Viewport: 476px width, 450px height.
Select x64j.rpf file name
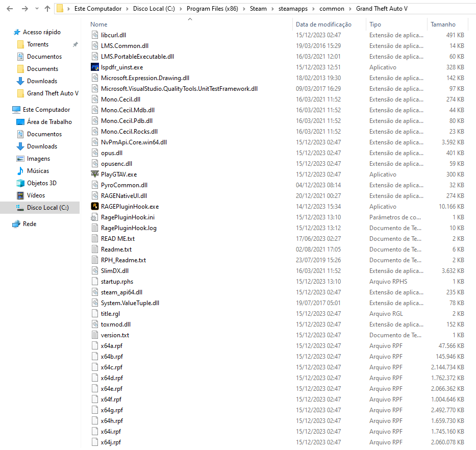click(x=111, y=442)
